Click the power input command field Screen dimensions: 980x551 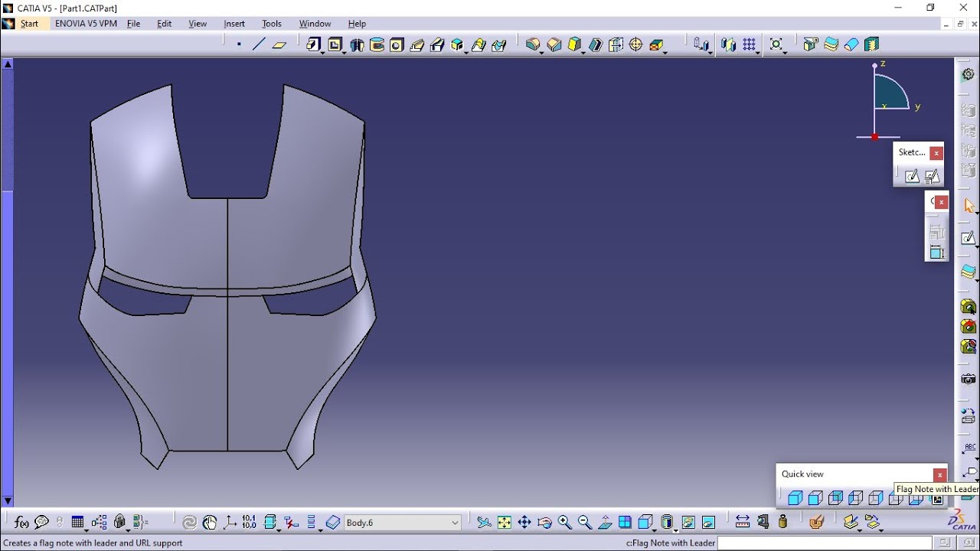coord(825,543)
